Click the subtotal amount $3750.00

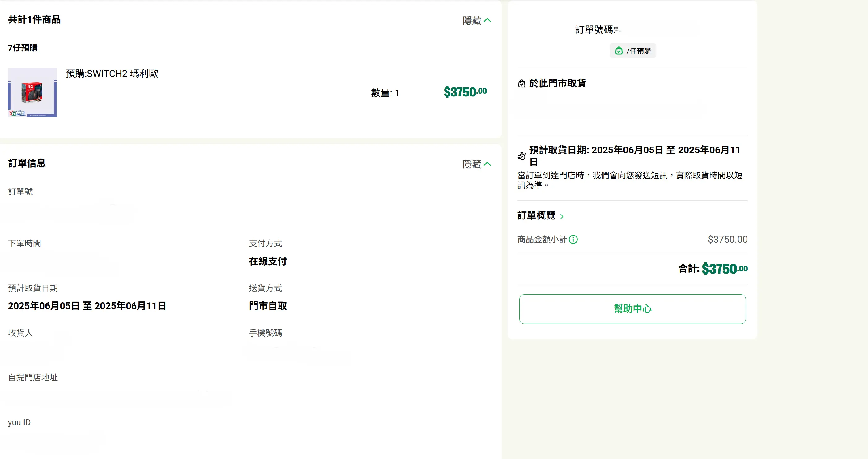(x=727, y=239)
